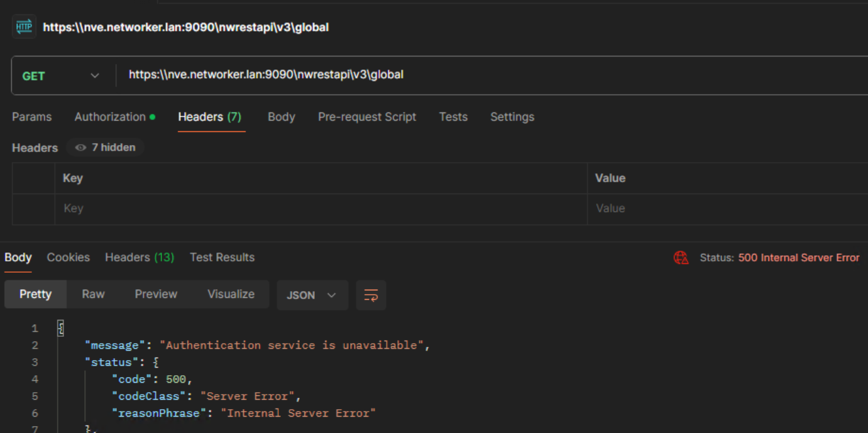
Task: Click the HTTP request icon beside the URL title
Action: [x=23, y=26]
